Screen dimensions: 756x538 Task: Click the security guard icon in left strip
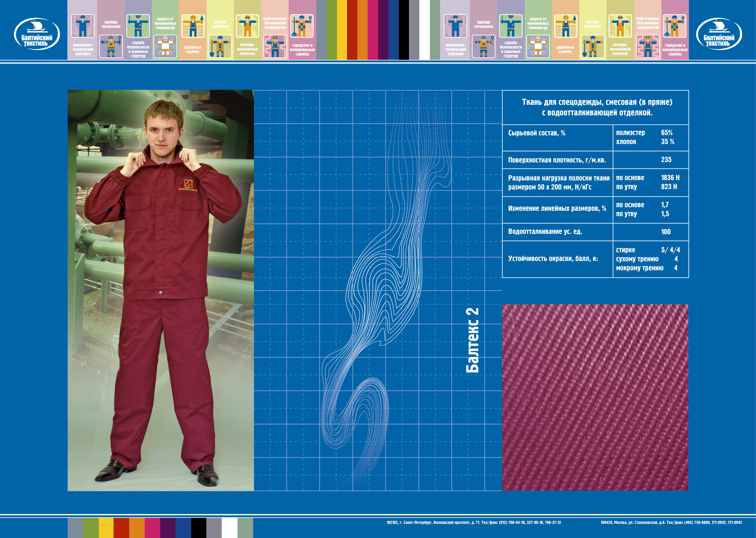(138, 26)
